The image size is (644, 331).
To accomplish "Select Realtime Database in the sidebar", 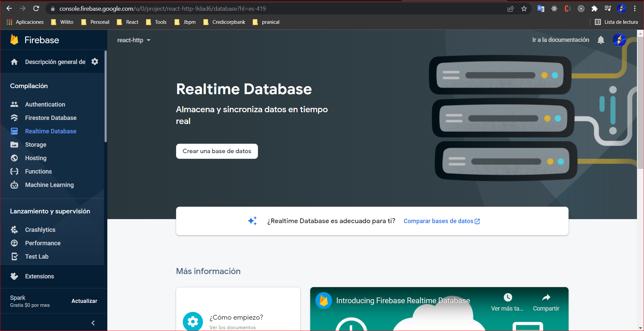I will coord(51,131).
